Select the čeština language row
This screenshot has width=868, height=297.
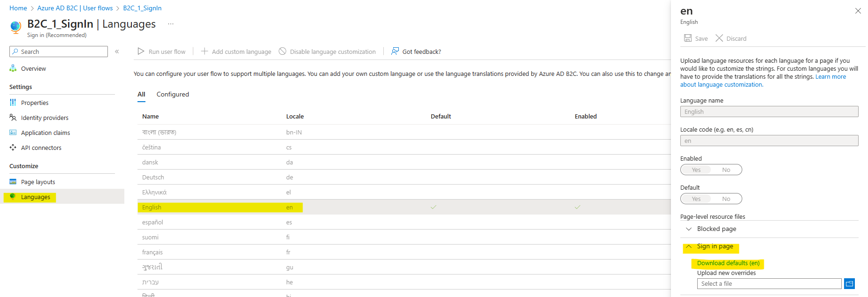click(x=404, y=147)
